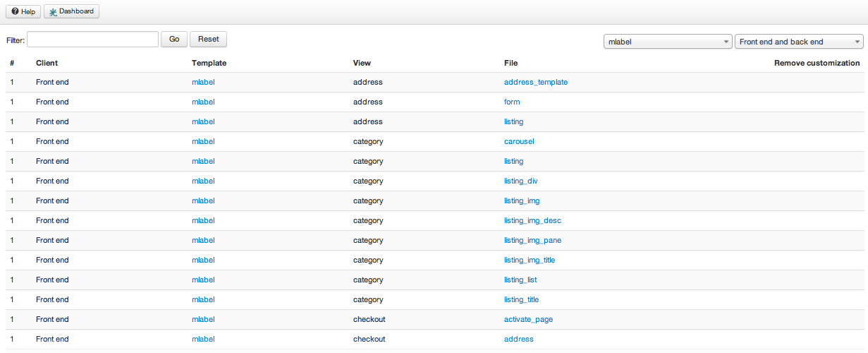Open the listing_img_desc file link
This screenshot has height=353, width=868.
pyautogui.click(x=532, y=220)
